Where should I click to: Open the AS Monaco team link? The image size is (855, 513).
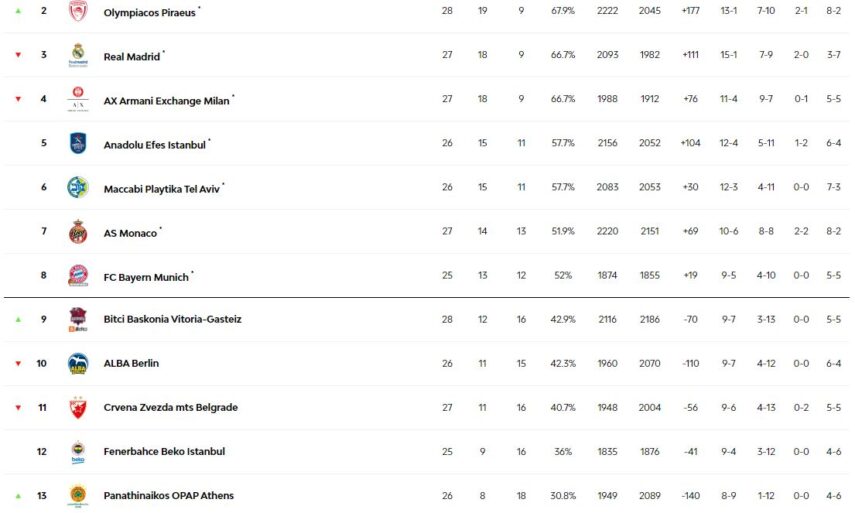pos(130,233)
